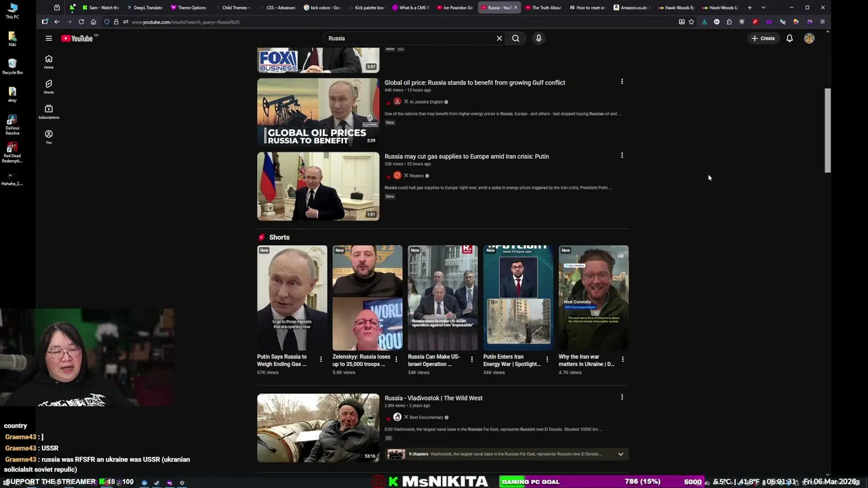868x488 pixels.
Task: Open the Al Jazeera English channel avatar
Action: click(x=397, y=102)
